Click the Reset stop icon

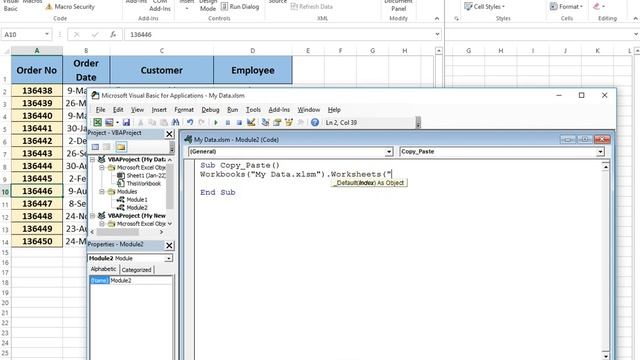(239, 122)
